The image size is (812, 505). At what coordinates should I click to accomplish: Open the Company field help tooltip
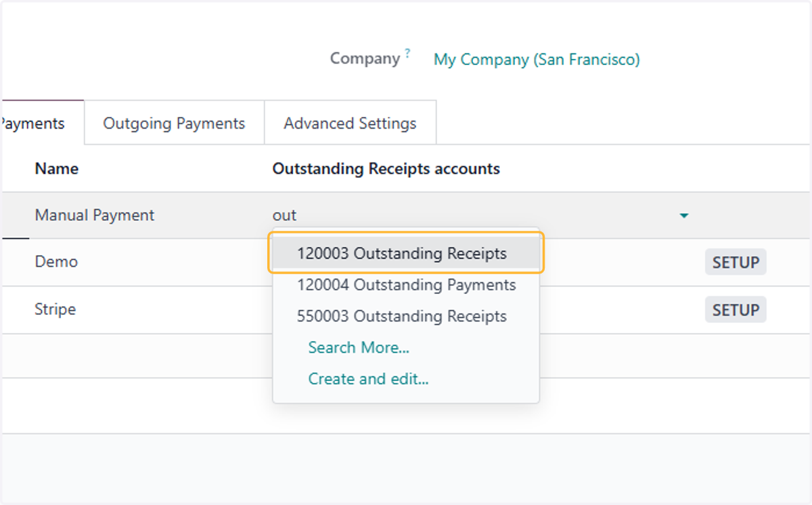coord(407,53)
